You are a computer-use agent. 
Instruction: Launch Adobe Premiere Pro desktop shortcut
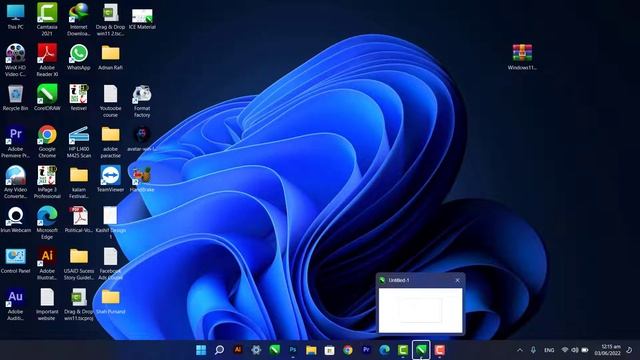click(x=16, y=141)
